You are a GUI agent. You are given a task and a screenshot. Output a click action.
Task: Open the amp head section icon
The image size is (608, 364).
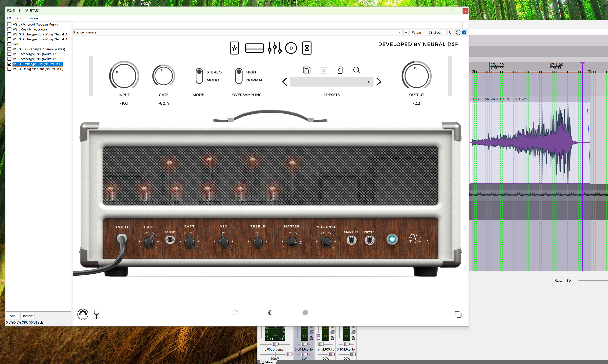(x=254, y=48)
